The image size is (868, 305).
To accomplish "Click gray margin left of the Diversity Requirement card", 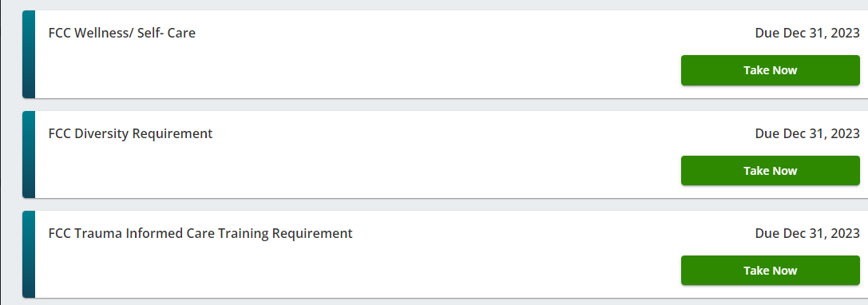I will pos(11,154).
